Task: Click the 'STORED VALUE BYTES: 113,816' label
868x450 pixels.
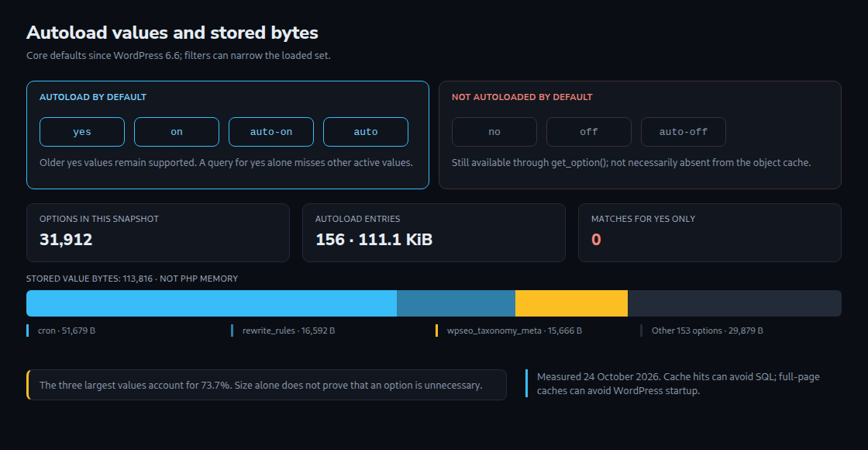Action: point(133,279)
